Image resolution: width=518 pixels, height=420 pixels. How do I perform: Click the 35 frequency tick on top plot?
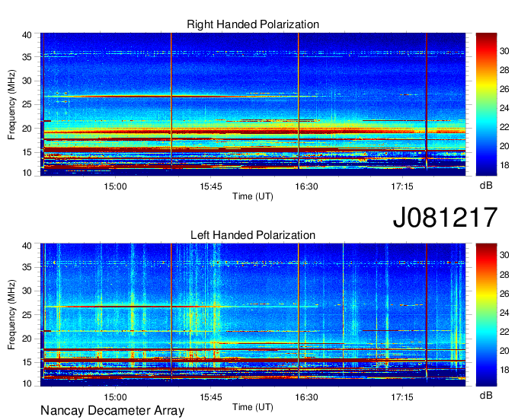(x=27, y=57)
